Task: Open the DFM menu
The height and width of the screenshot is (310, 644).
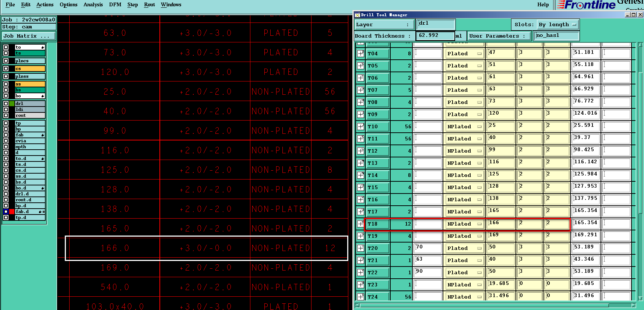Action: pyautogui.click(x=115, y=4)
